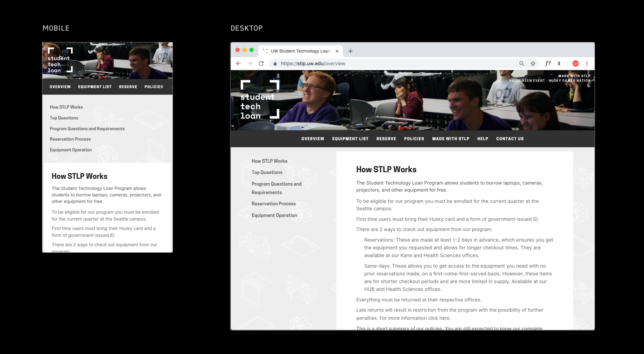Screen dimensions: 644x354
Task: Open Reserve in desktop navigation bar
Action: coord(386,139)
